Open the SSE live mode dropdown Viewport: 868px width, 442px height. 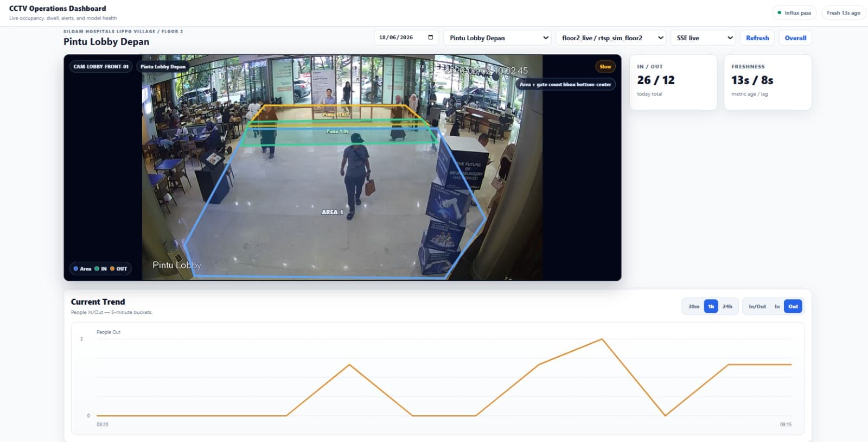(x=703, y=37)
